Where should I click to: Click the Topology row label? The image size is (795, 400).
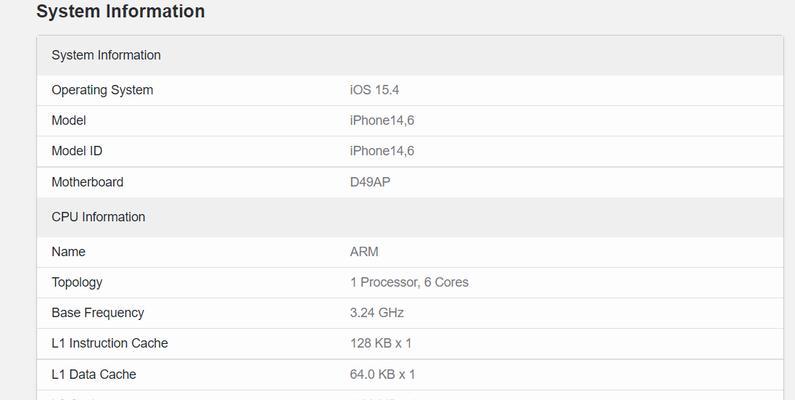click(77, 283)
